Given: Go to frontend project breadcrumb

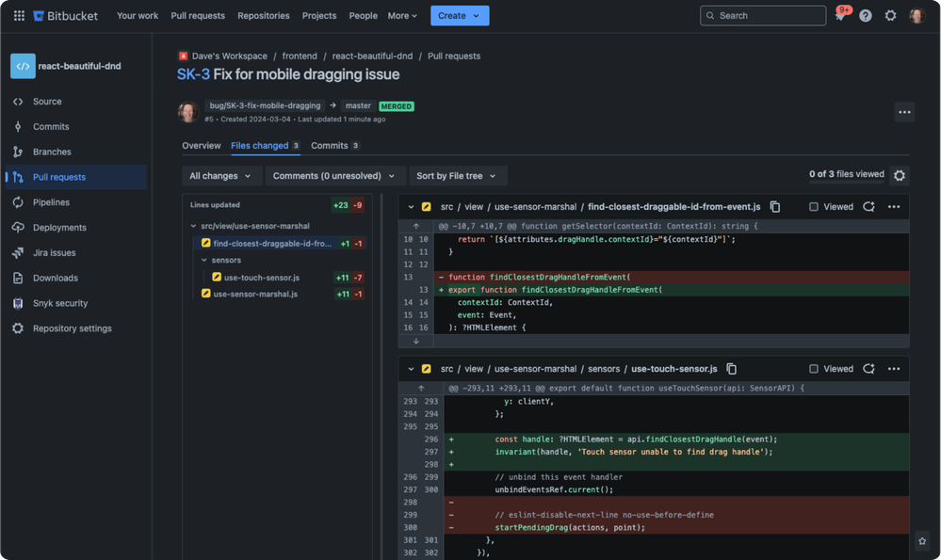Looking at the screenshot, I should [300, 56].
